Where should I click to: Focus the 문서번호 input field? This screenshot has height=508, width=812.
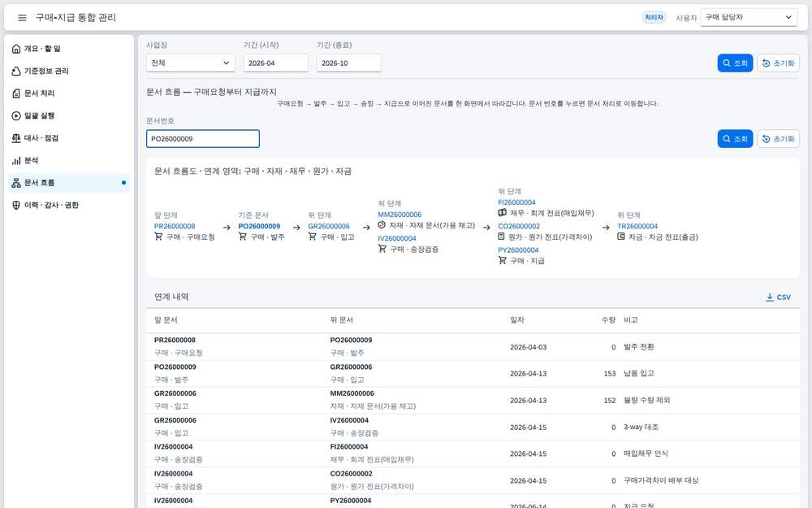(203, 139)
